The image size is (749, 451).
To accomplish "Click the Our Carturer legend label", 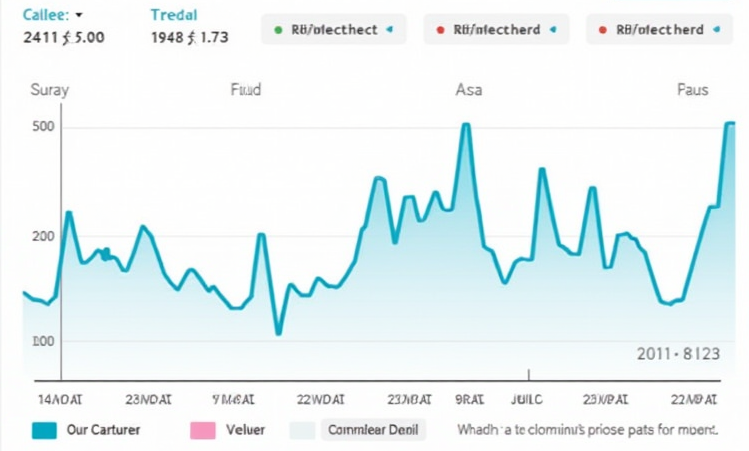I will coord(103,431).
